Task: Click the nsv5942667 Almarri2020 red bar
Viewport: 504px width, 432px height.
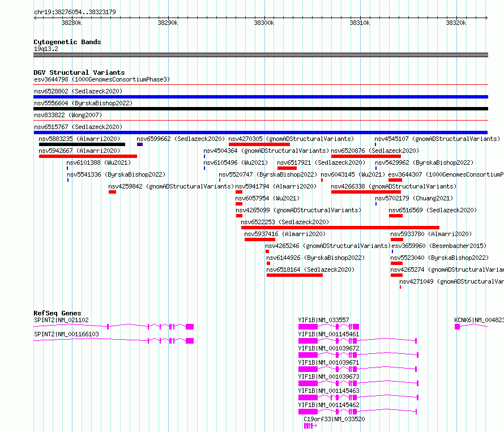Action: tap(88, 156)
